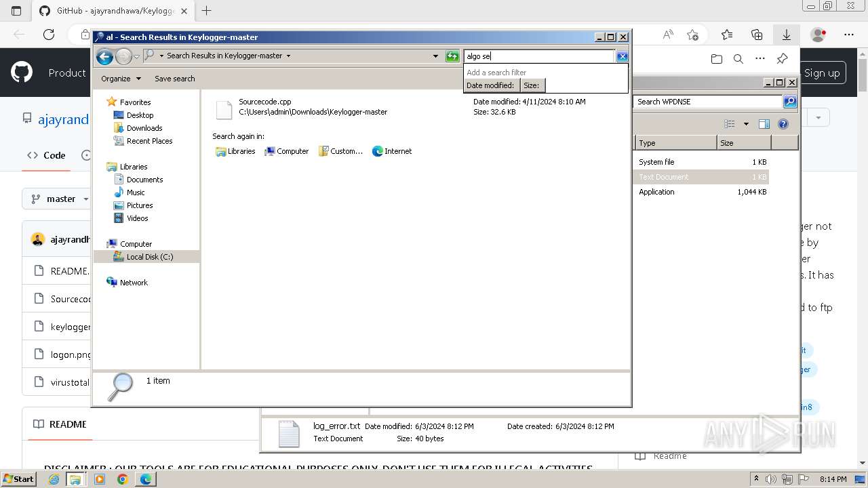868x488 pixels.
Task: Add the 'Size:' search filter
Action: (x=532, y=85)
